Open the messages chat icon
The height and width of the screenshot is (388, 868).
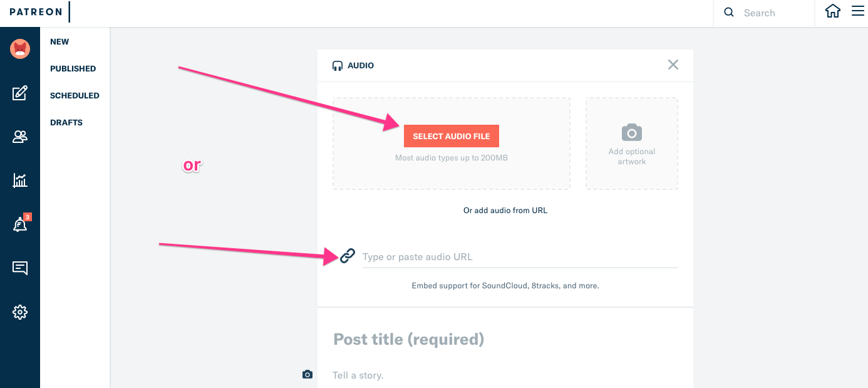20,268
